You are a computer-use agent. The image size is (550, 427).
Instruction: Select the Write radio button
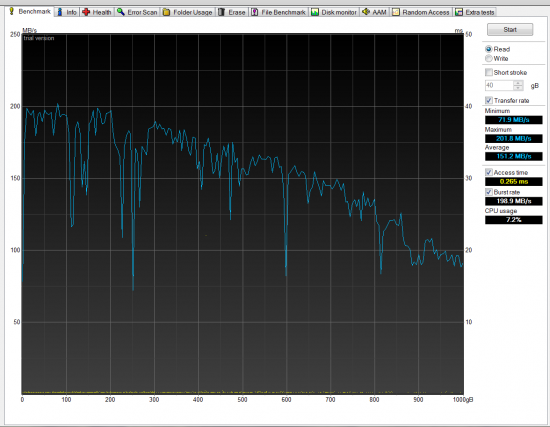pos(489,58)
